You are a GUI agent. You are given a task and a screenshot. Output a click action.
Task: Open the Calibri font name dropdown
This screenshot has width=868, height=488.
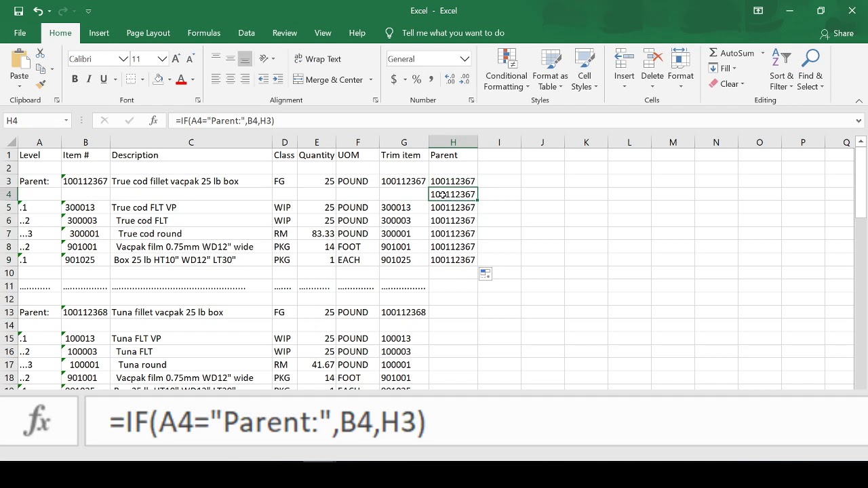coord(123,59)
